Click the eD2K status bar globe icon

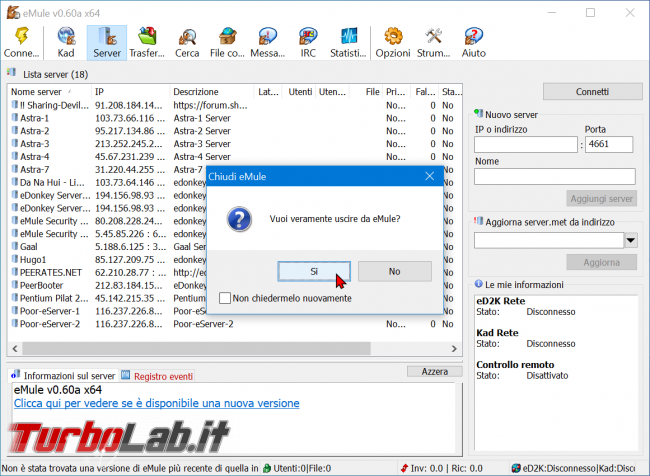coord(516,468)
